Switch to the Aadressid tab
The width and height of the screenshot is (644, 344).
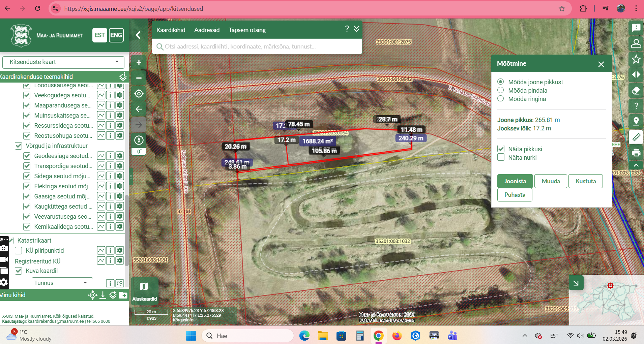[x=207, y=30]
